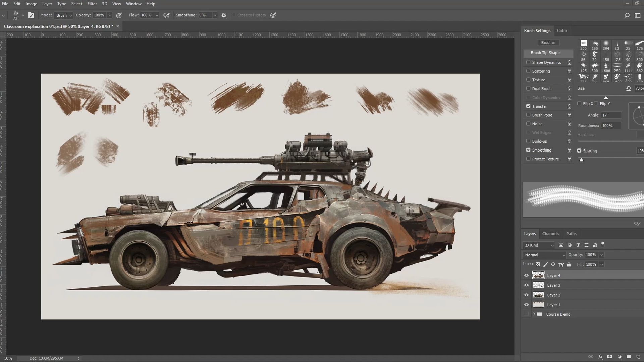This screenshot has width=644, height=362.
Task: Click the lock icon beside Scattering
Action: tap(569, 71)
